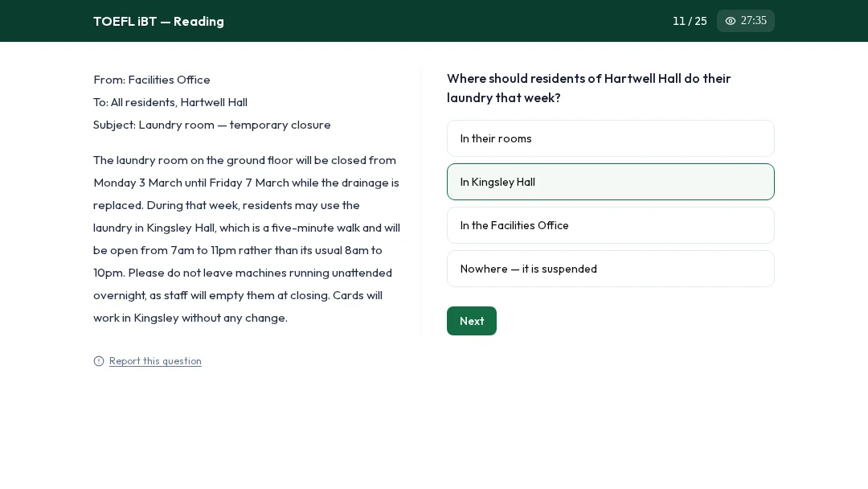The height and width of the screenshot is (489, 868).
Task: Choose answer 'In Kingsley Hall'
Action: (x=611, y=182)
